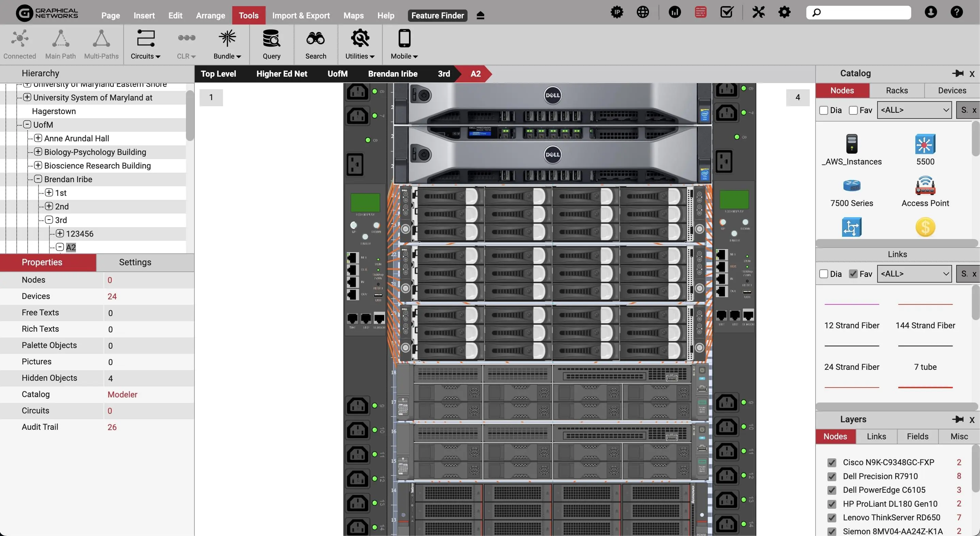Click the Connected tool icon
Viewport: 980px width, 536px height.
tap(20, 38)
